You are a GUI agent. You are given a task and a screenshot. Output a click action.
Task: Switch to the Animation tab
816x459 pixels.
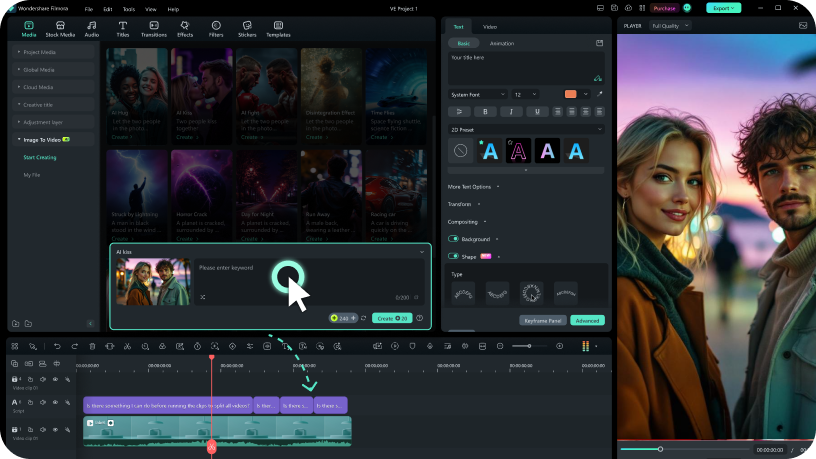coord(502,44)
